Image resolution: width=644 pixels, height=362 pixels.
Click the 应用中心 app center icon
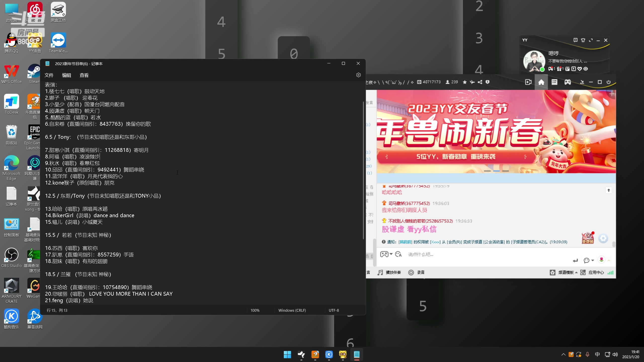coord(596,272)
